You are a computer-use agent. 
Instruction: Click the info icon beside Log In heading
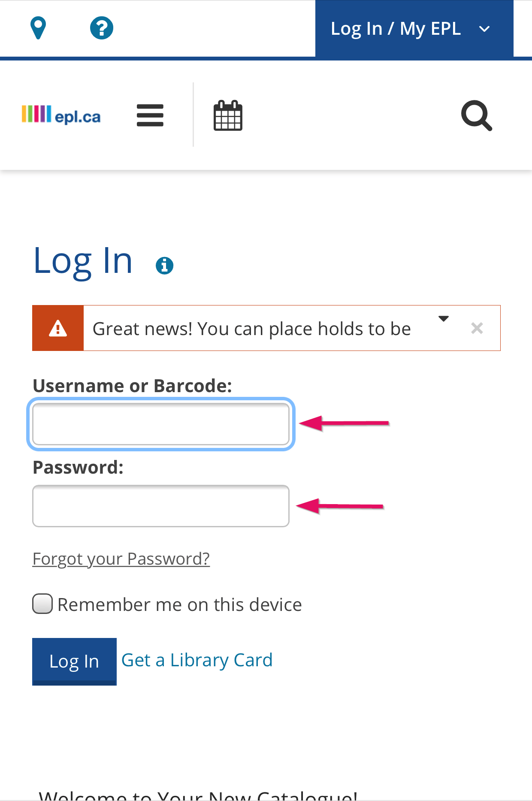point(164,266)
